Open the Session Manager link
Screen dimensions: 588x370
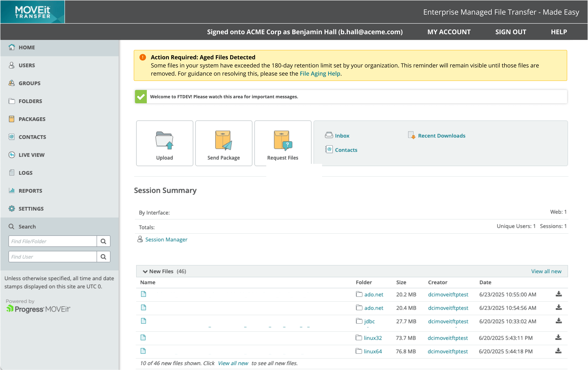click(166, 239)
